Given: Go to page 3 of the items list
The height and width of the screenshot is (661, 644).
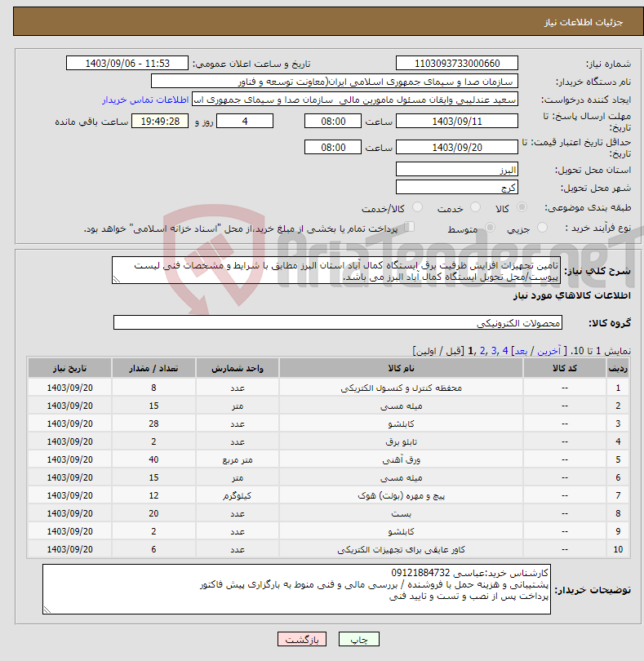Looking at the screenshot, I should click(x=494, y=351).
